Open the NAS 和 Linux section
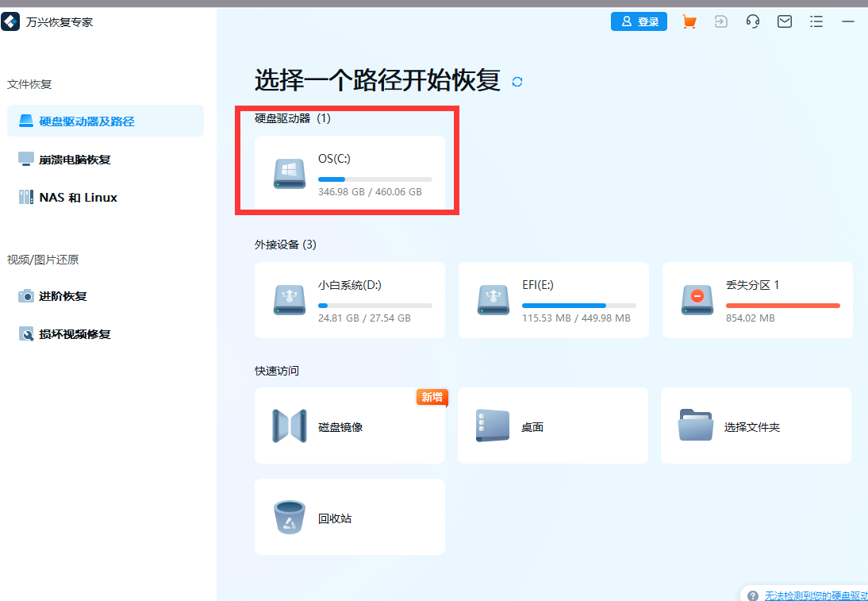Image resolution: width=868 pixels, height=601 pixels. [x=79, y=197]
